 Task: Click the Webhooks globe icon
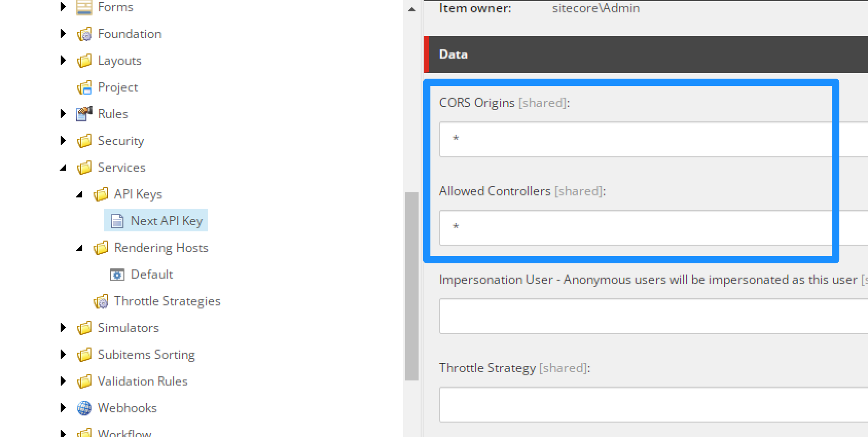click(x=84, y=408)
